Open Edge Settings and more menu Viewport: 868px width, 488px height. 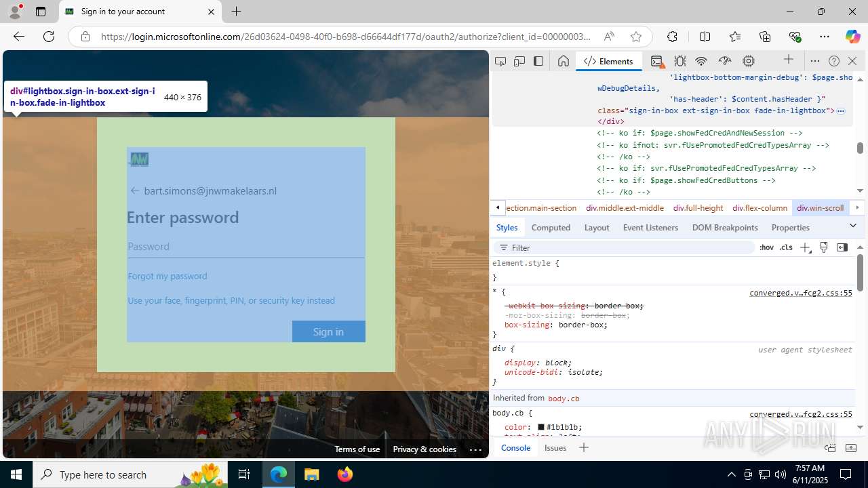825,37
